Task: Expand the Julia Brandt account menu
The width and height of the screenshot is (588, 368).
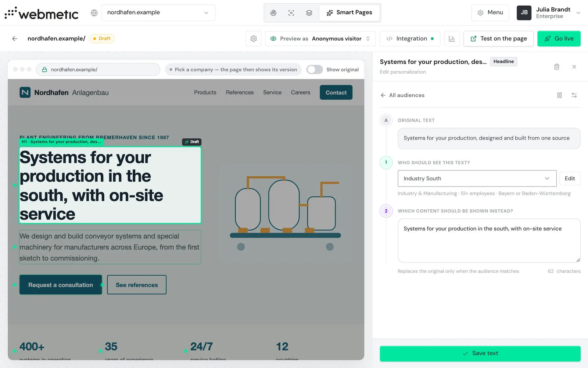Action: 549,13
